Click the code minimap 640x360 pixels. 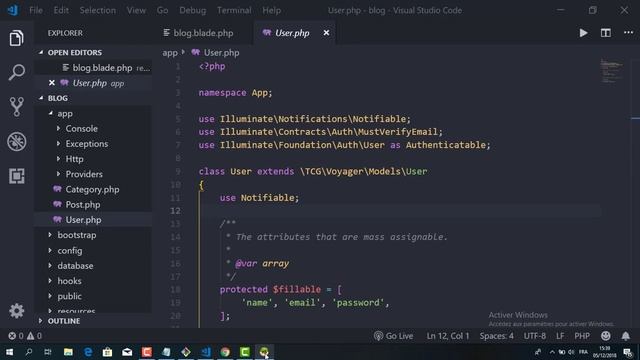[611, 71]
